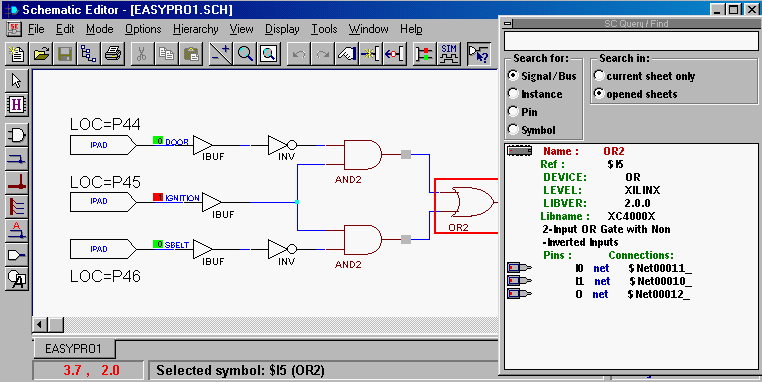Viewport: 762px width, 382px height.
Task: Click the H hierarchy push/pop icon
Action: (x=17, y=104)
